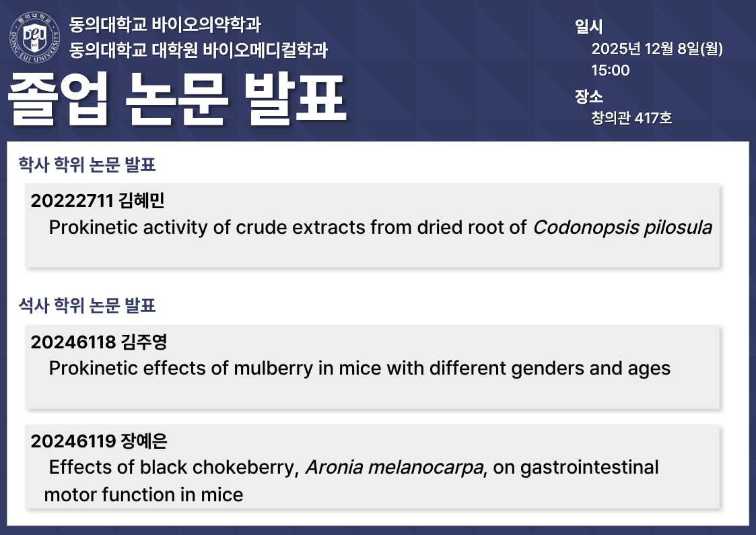Click the date 2025년 12월 8일(월)
Viewport: 756px width, 535px height.
tap(656, 49)
